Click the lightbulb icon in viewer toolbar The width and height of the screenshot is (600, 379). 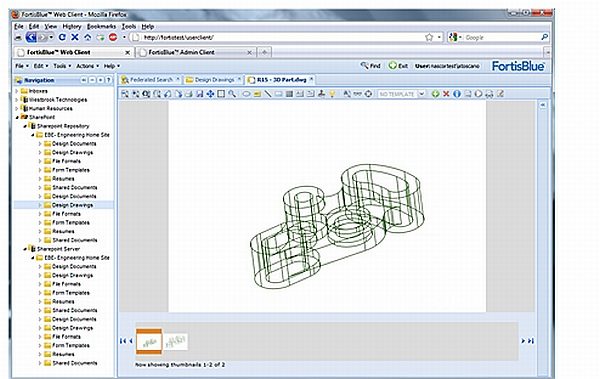pos(332,94)
